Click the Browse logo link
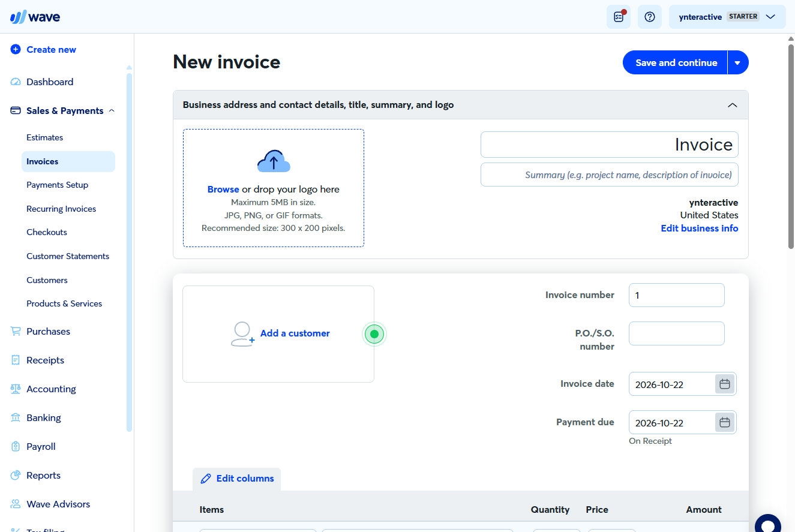The height and width of the screenshot is (532, 795). coord(223,190)
